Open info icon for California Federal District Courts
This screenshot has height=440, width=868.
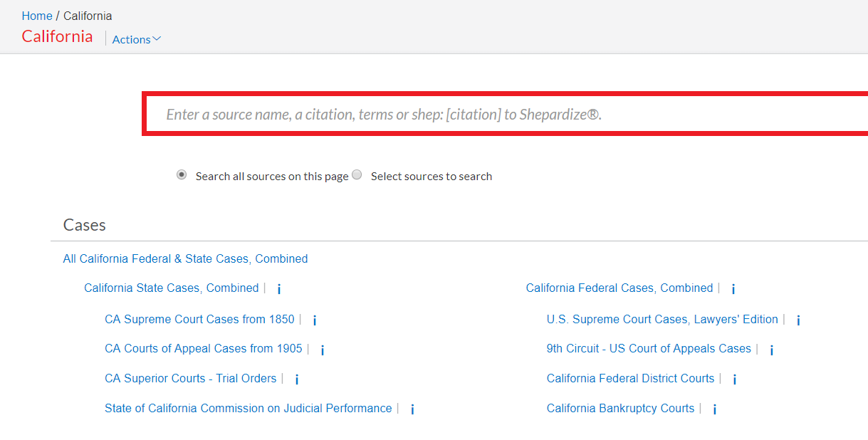(735, 379)
